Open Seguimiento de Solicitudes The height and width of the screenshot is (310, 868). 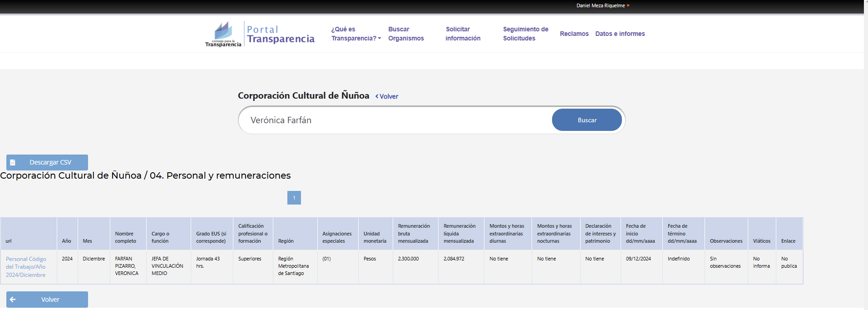click(525, 34)
